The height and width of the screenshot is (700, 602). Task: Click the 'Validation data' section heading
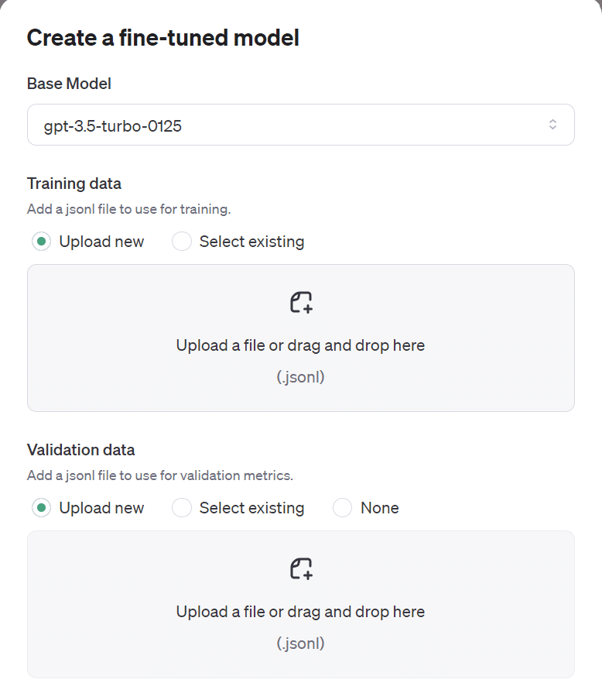[x=80, y=450]
